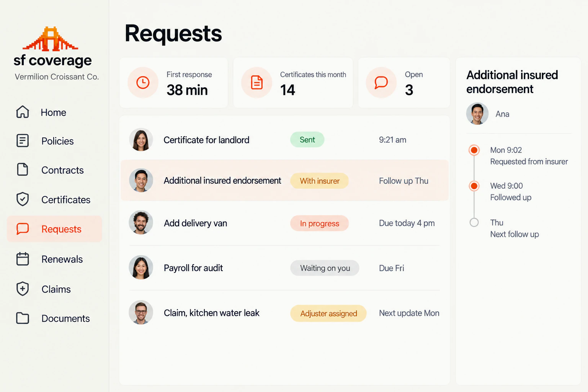Click avatar on Add delivery van row
Image resolution: width=588 pixels, height=392 pixels.
pyautogui.click(x=141, y=222)
